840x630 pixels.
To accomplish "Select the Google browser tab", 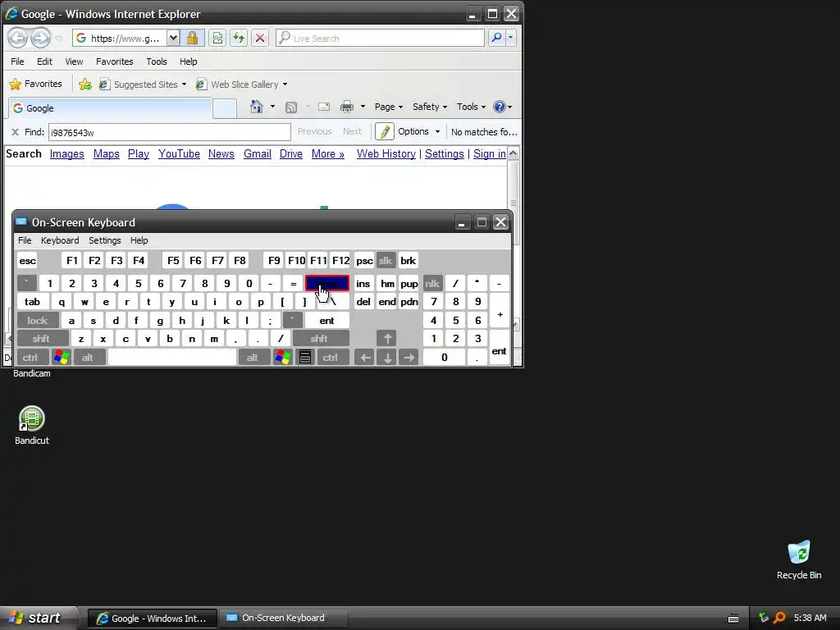I will point(110,108).
